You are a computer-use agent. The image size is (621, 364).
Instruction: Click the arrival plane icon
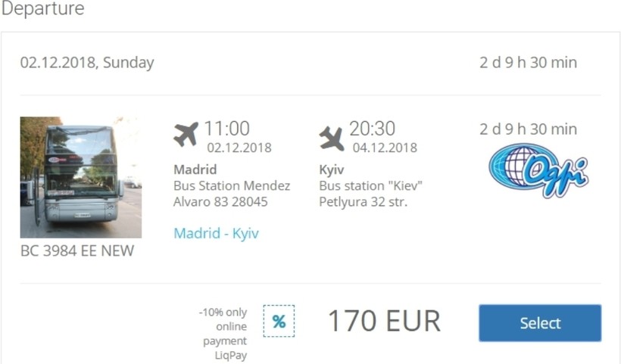332,138
